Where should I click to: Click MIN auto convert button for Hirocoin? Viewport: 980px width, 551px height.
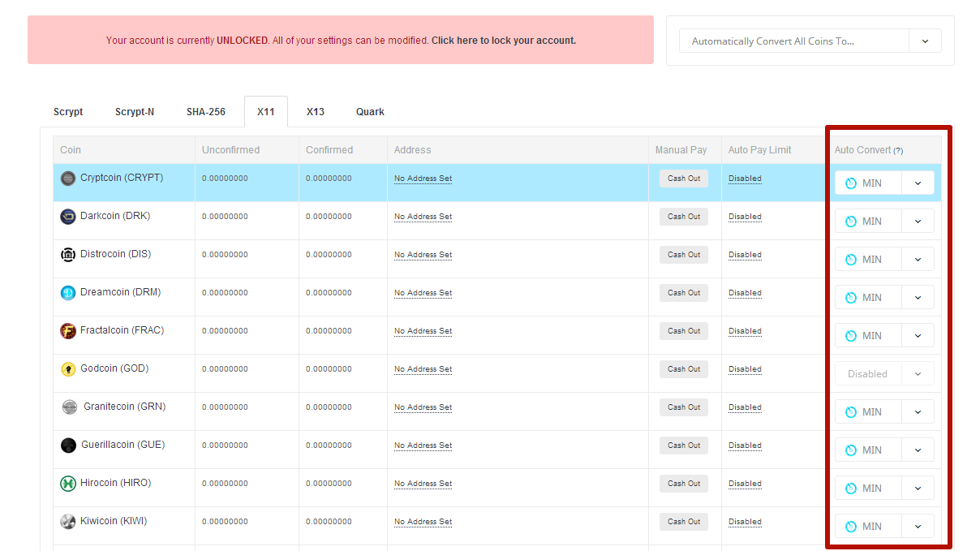[x=868, y=488]
